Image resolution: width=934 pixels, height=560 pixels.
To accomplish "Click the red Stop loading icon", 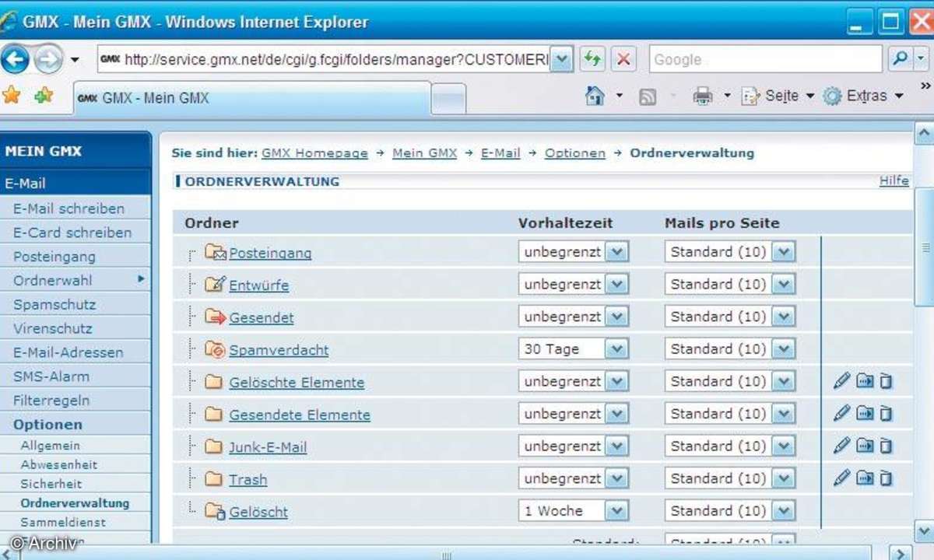I will point(623,59).
